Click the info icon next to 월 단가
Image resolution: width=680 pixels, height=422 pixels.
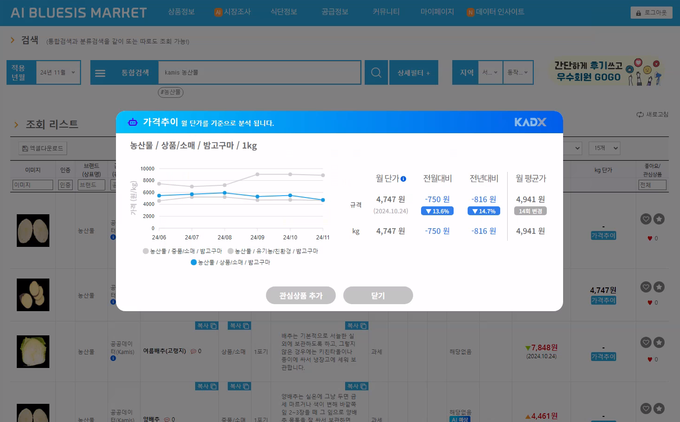pyautogui.click(x=403, y=179)
